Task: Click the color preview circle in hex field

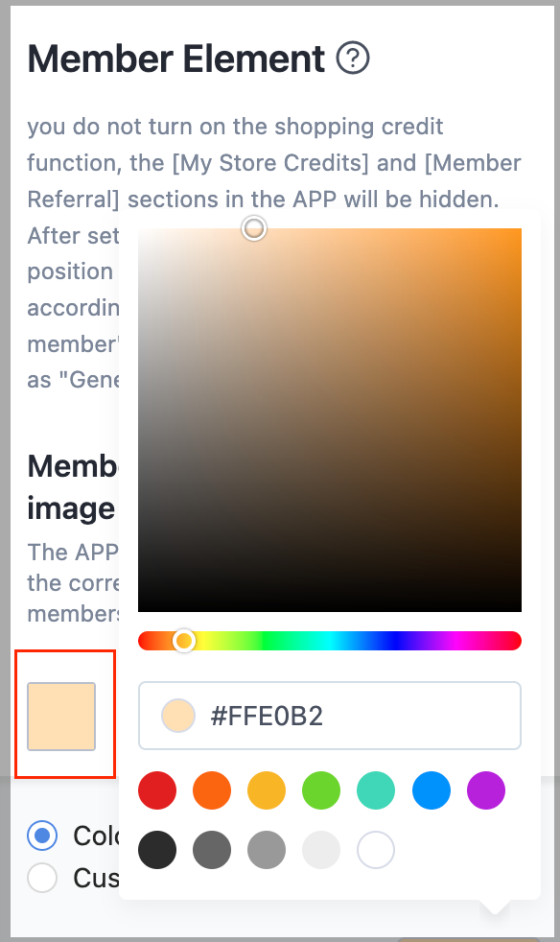Action: click(178, 716)
